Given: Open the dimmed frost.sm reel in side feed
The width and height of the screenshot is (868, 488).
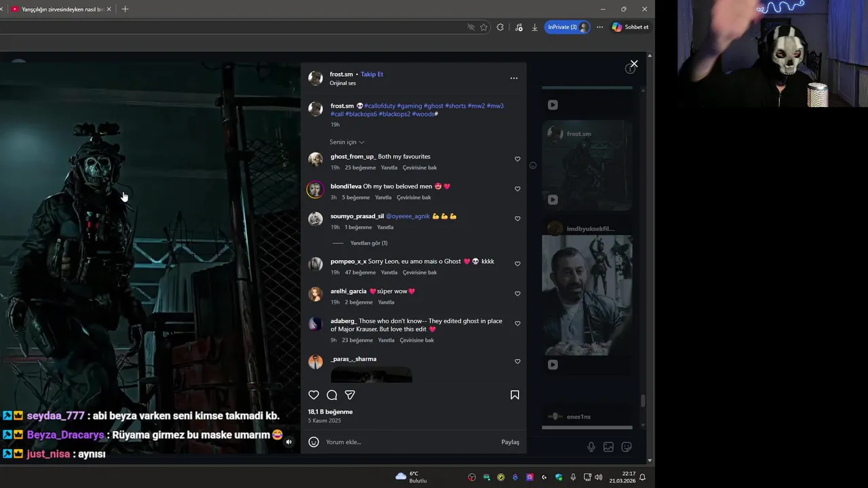Looking at the screenshot, I should pos(587,166).
